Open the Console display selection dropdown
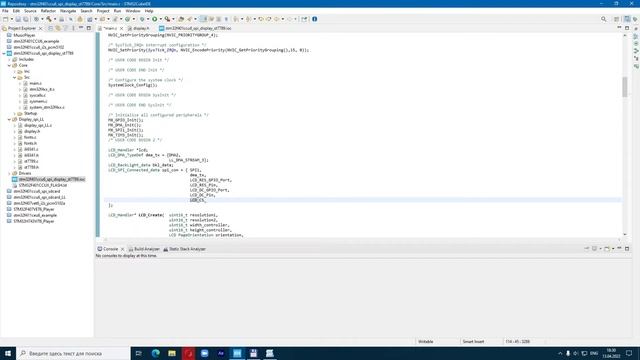 pyautogui.click(x=600, y=249)
